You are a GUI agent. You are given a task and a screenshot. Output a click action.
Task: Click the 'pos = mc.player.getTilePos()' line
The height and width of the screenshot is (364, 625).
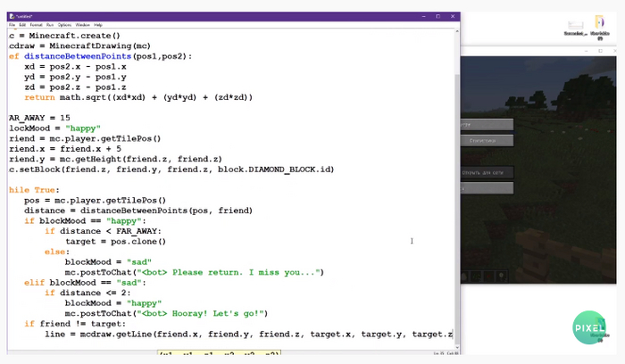pyautogui.click(x=95, y=201)
